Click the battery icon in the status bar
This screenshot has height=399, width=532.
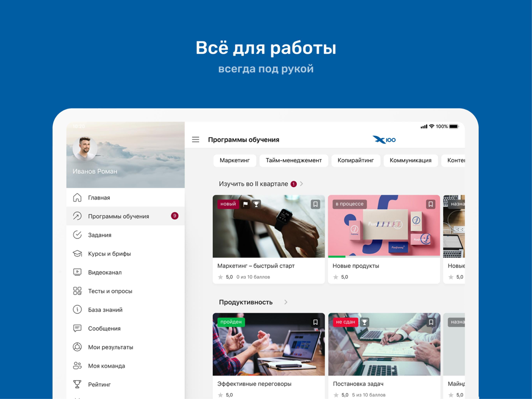[454, 127]
